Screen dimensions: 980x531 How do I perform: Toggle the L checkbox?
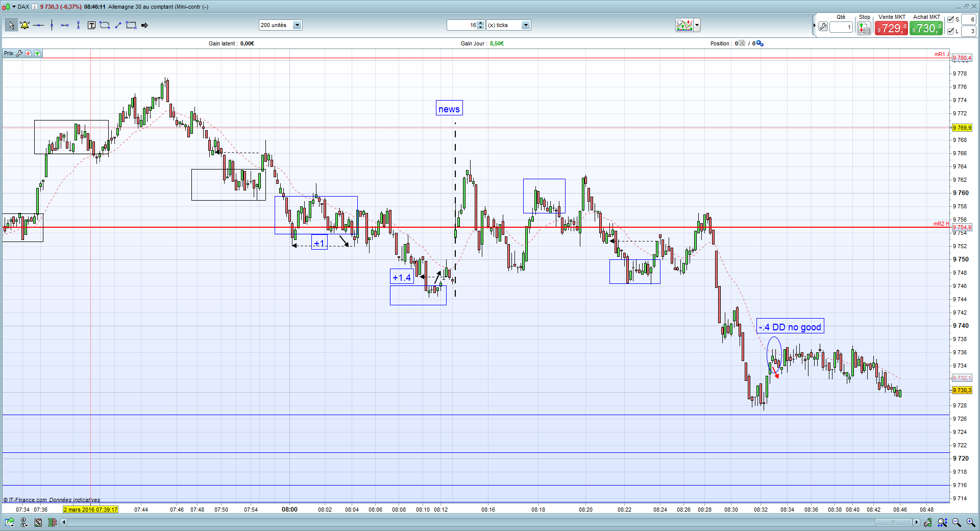(950, 31)
